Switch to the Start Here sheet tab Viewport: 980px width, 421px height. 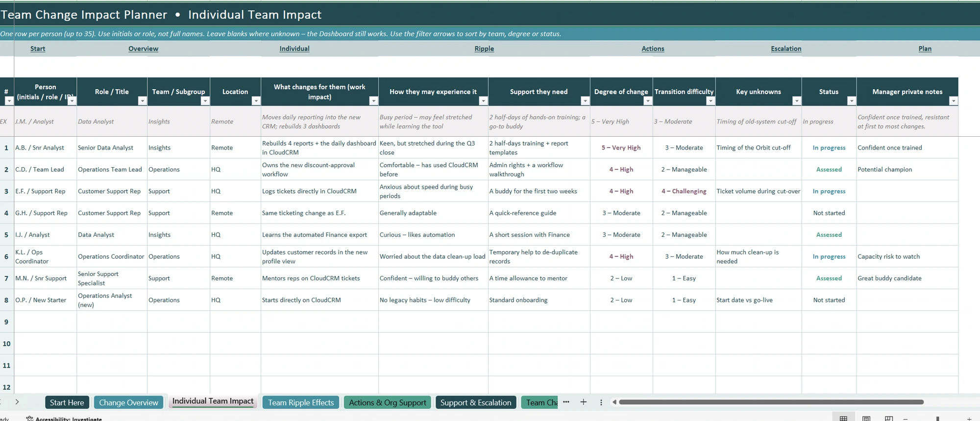click(67, 402)
